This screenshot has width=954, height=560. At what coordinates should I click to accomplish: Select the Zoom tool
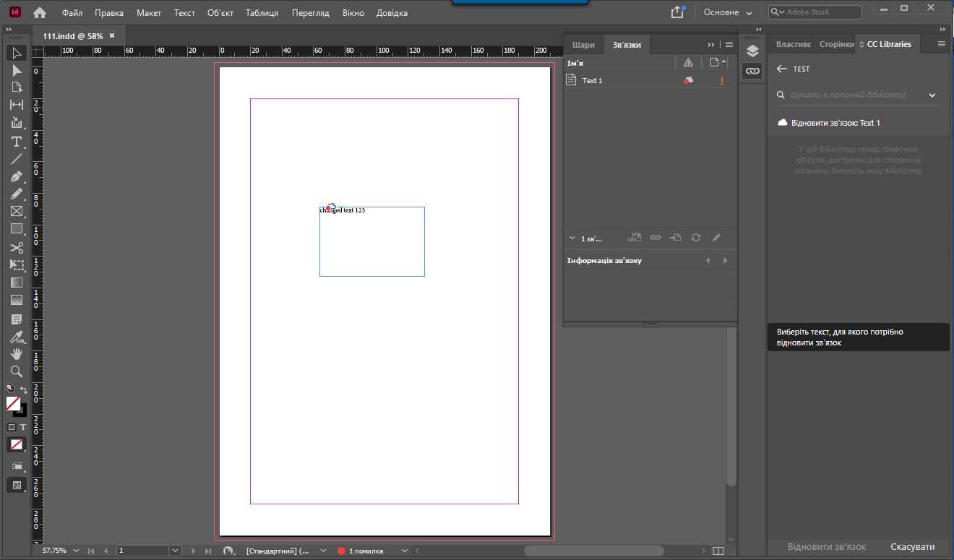pyautogui.click(x=16, y=371)
